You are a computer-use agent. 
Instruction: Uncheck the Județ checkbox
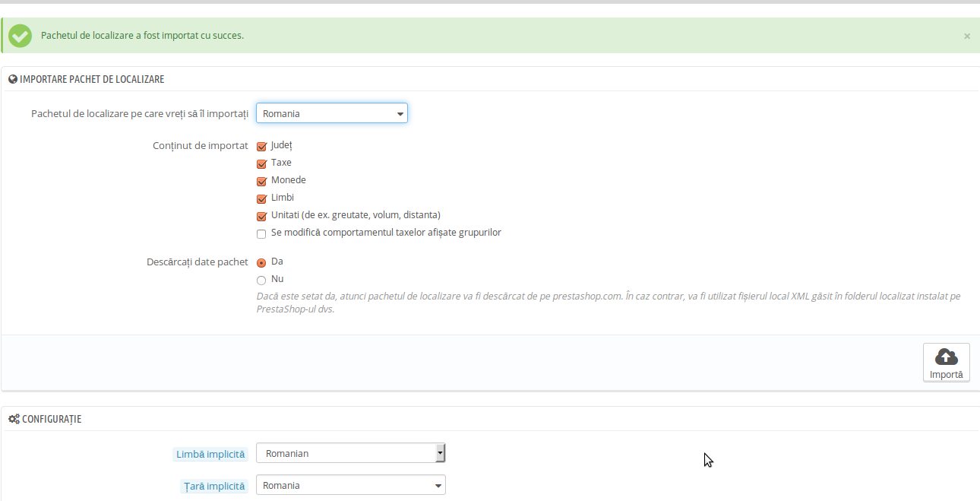[261, 146]
